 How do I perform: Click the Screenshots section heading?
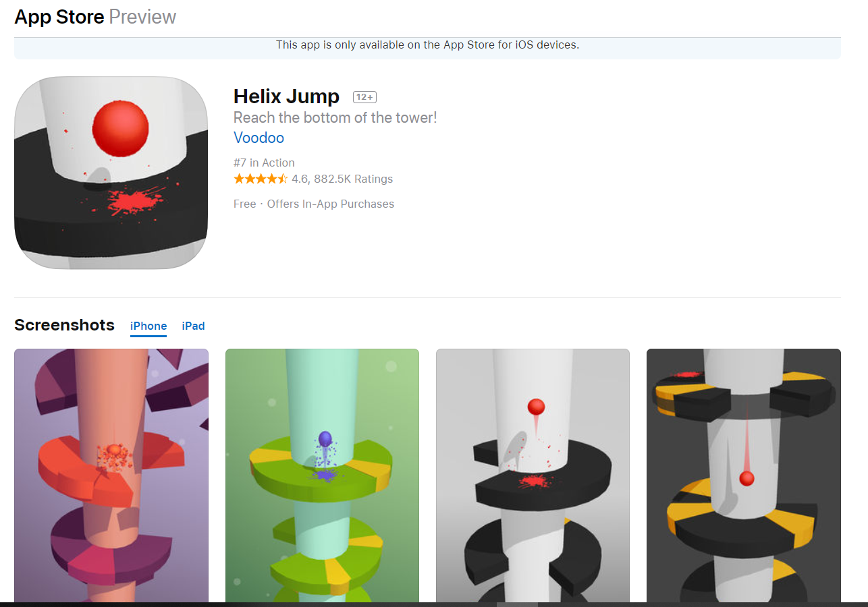[x=64, y=325]
